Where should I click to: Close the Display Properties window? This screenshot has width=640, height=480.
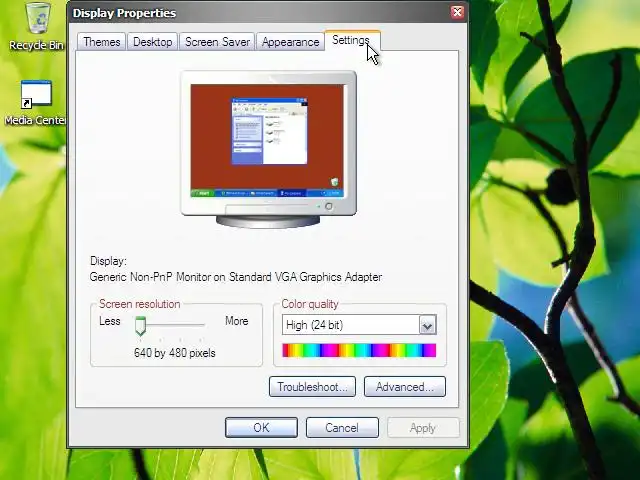[x=458, y=12]
